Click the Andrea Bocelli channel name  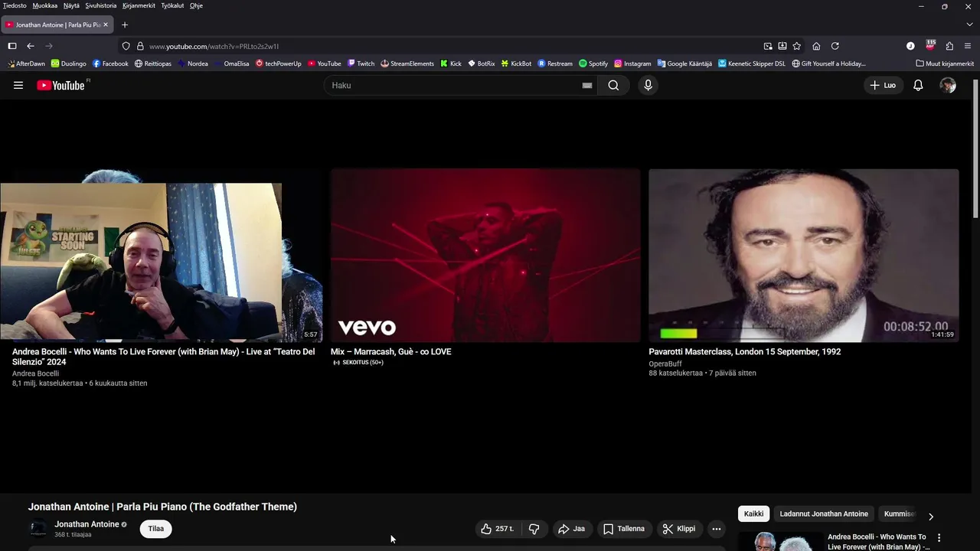[x=35, y=374]
